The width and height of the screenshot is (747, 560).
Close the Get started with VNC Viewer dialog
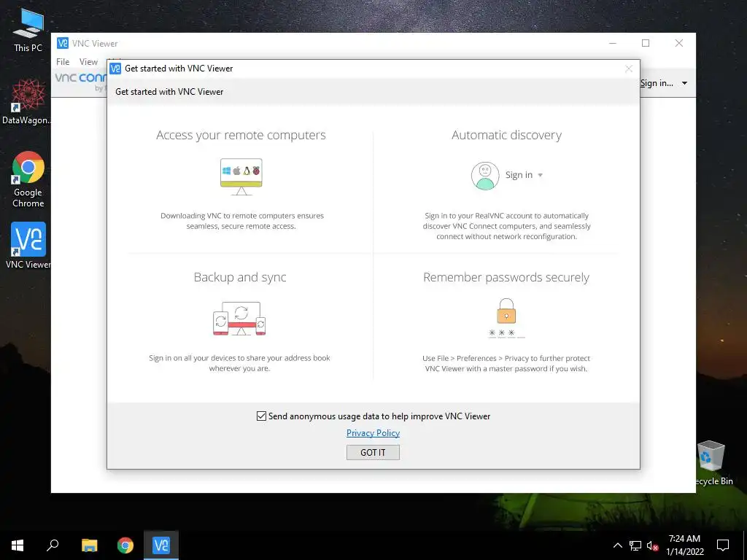click(628, 69)
